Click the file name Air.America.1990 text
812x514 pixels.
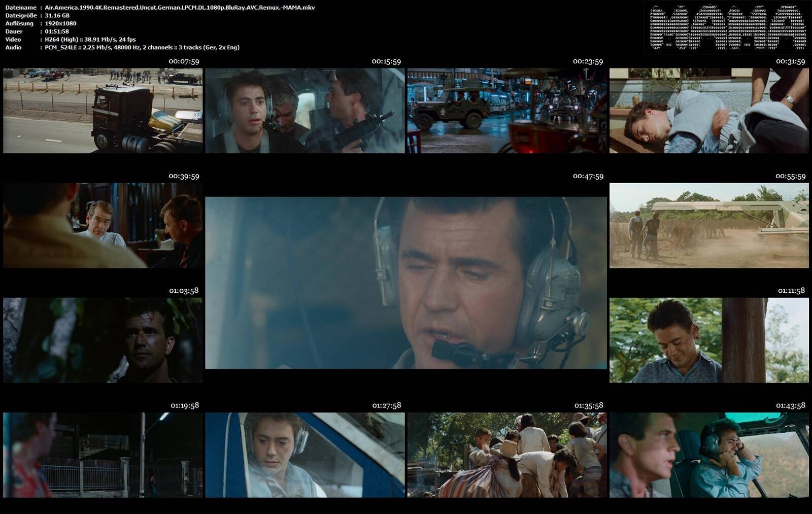180,8
